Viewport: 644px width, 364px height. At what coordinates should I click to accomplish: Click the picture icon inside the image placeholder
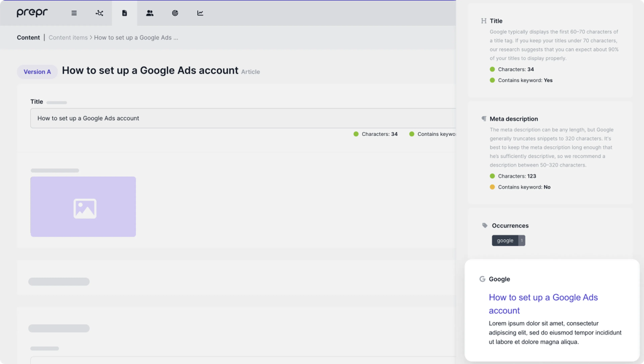tap(85, 209)
